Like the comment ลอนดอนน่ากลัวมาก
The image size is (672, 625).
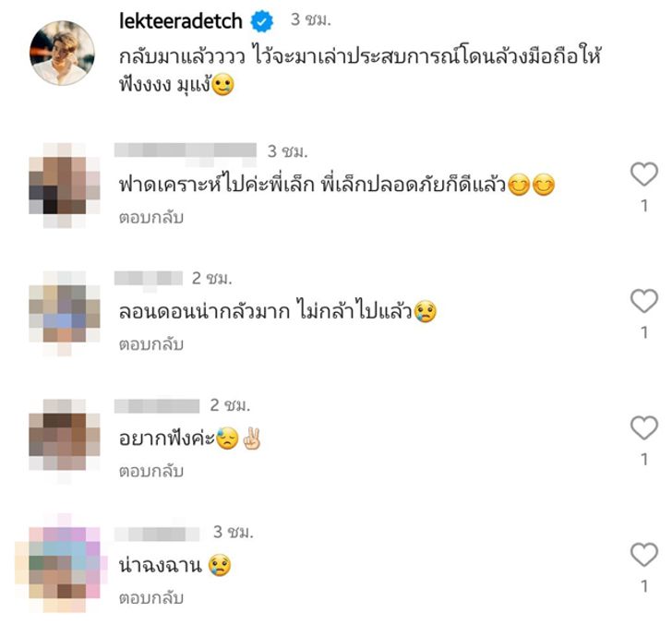click(x=643, y=301)
